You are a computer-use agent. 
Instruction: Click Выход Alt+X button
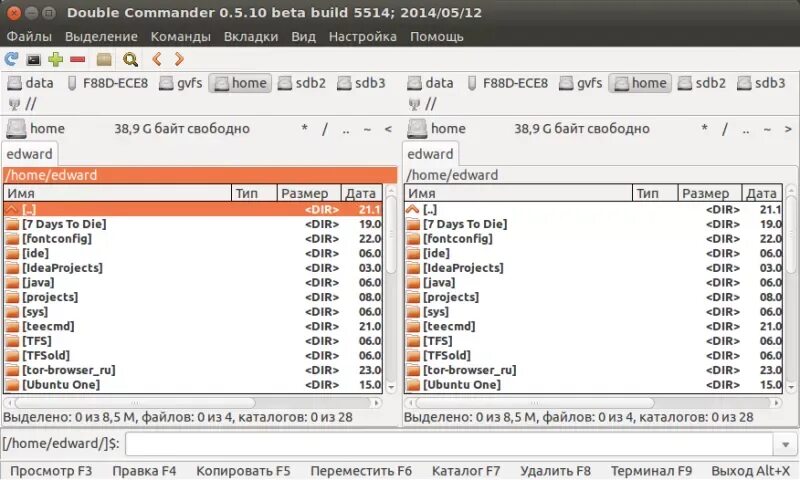pos(751,471)
